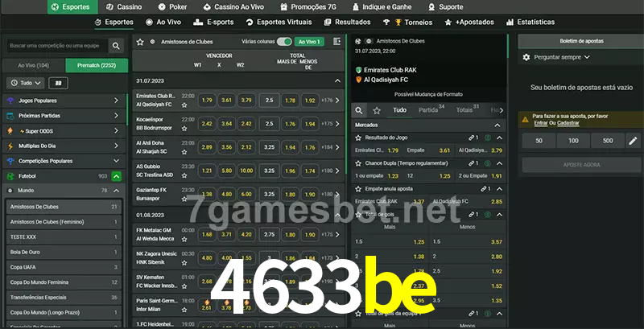This screenshot has width=644, height=329.
Task: Bet on 1.79 odds for Emirates Club
Action: (x=207, y=100)
